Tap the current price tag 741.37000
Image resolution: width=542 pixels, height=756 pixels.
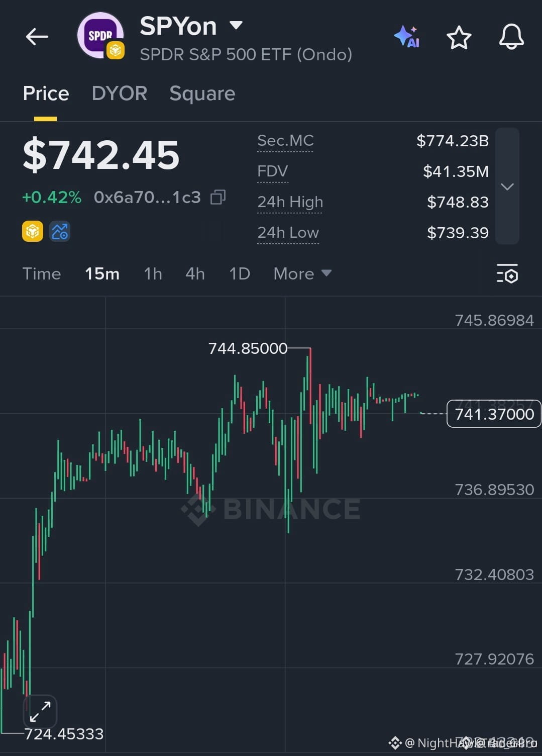pos(494,414)
